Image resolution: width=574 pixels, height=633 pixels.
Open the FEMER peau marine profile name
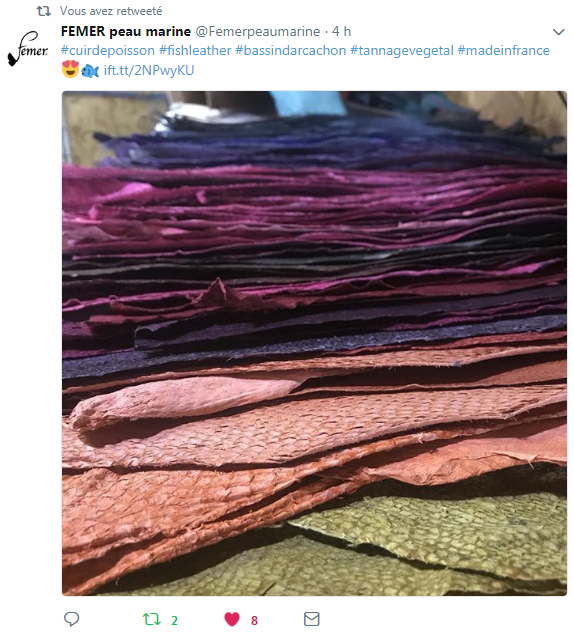click(126, 31)
